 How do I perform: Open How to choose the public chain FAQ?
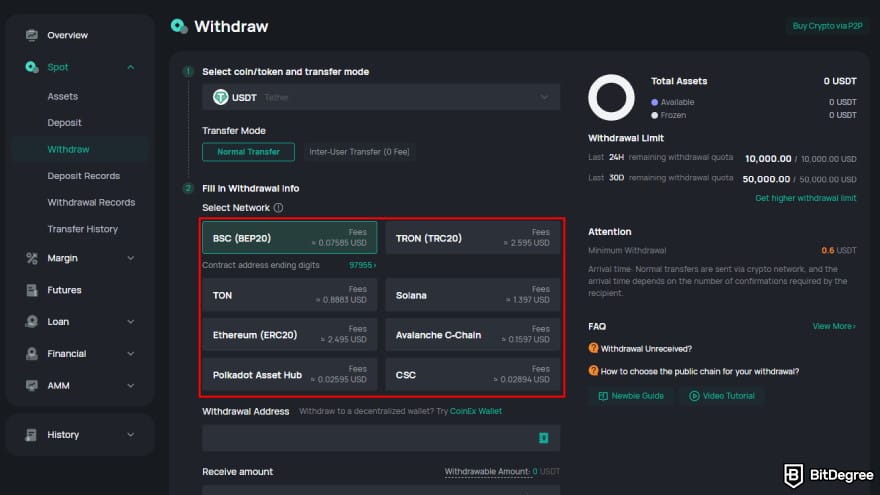700,371
